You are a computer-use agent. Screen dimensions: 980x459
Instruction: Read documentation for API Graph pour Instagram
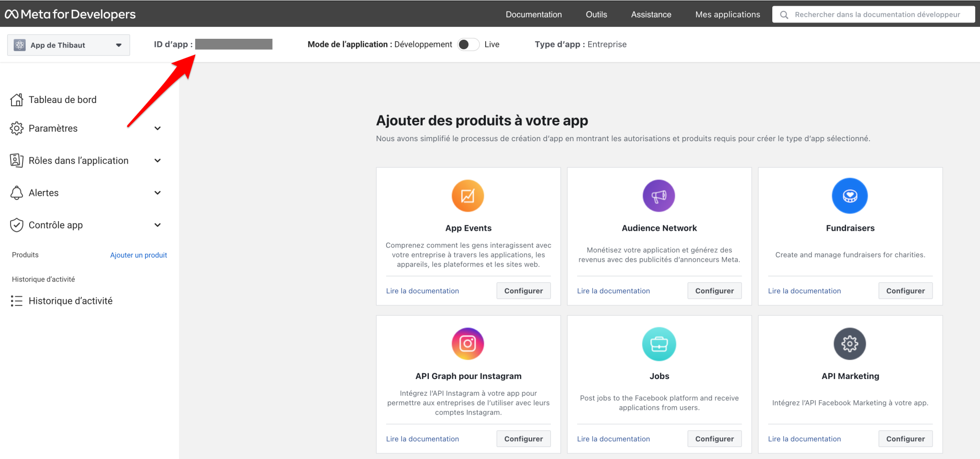(423, 439)
